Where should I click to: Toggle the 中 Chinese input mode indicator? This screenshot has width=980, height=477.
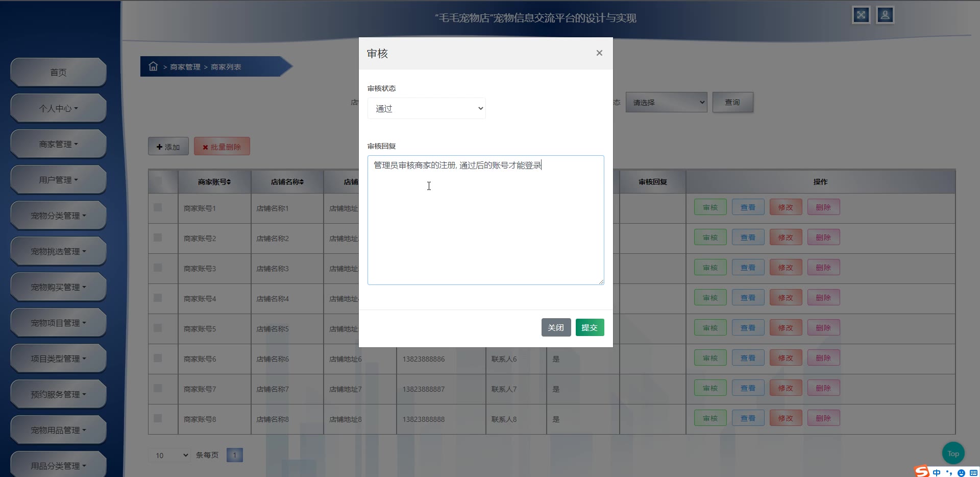pos(937,472)
